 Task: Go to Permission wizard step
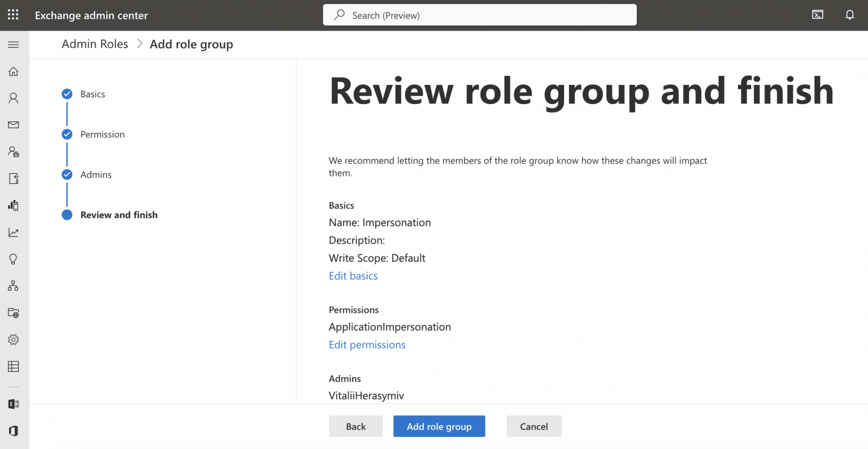[102, 135]
